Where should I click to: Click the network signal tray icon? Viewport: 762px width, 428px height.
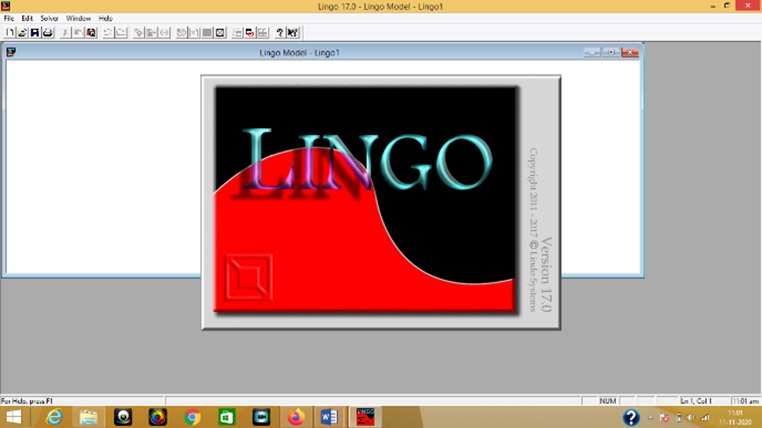(705, 417)
